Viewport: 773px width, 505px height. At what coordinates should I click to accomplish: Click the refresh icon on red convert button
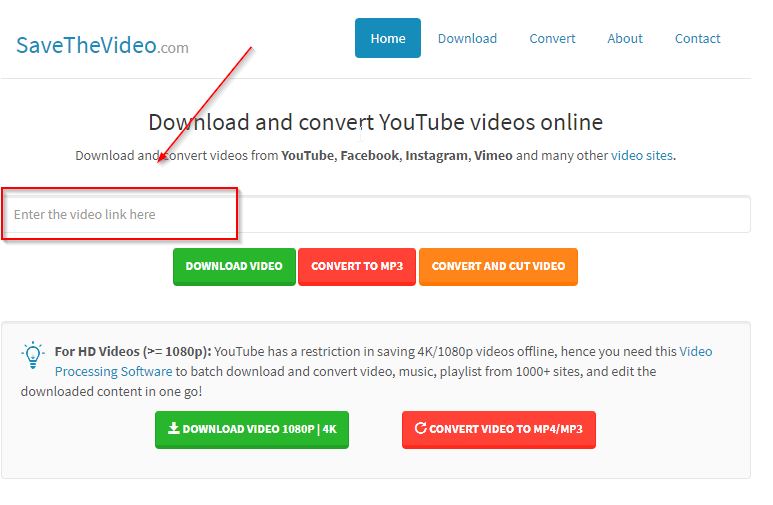point(420,428)
